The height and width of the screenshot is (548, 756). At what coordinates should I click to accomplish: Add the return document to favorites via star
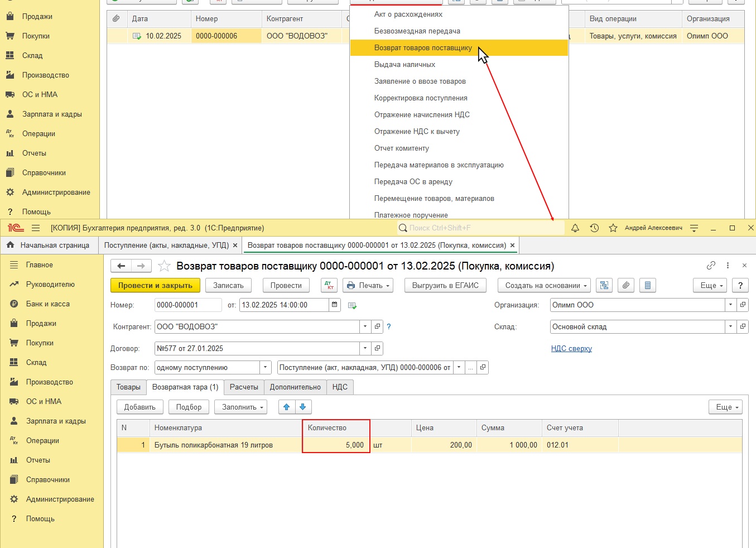164,266
